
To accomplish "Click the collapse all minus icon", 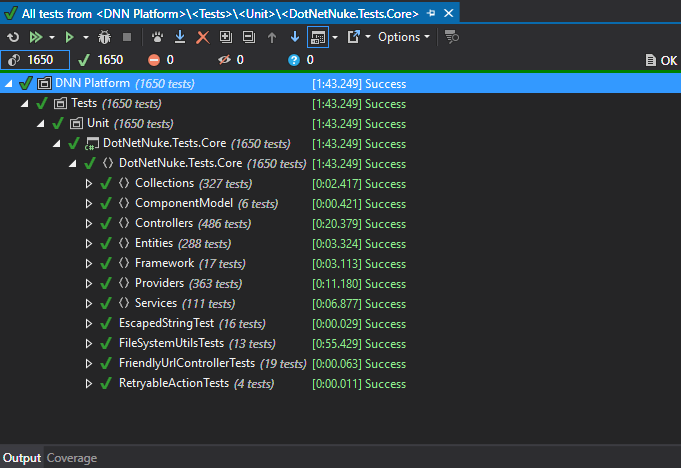I will click(249, 37).
